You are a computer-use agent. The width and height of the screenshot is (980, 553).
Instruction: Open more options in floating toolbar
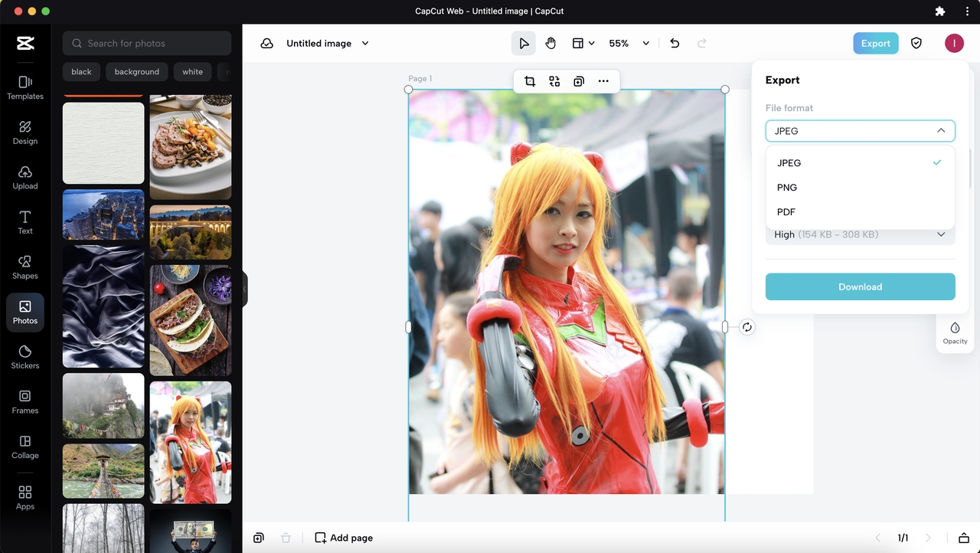[x=603, y=81]
